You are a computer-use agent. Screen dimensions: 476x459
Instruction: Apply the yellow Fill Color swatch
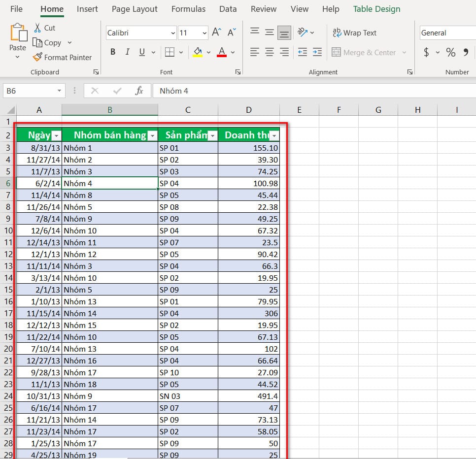coord(198,52)
